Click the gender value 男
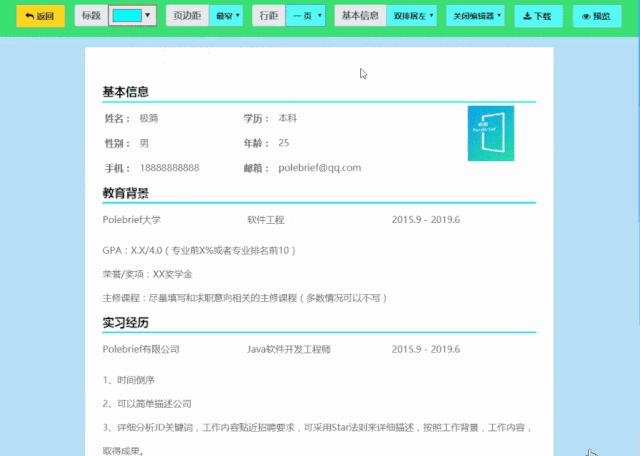The height and width of the screenshot is (456, 640). pyautogui.click(x=144, y=143)
